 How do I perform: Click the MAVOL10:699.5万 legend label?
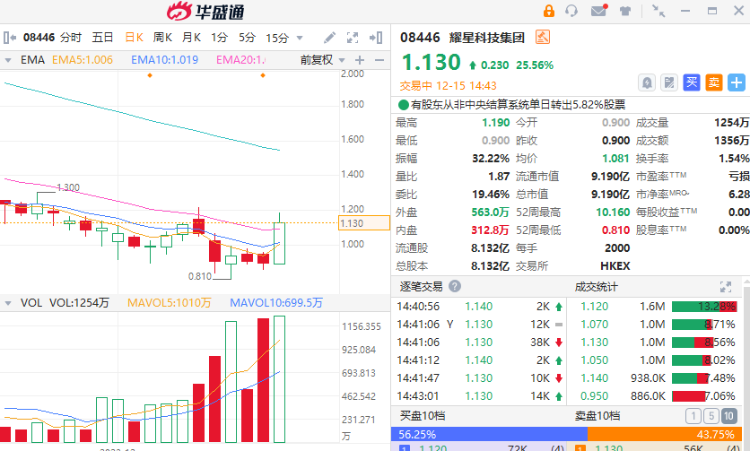click(276, 303)
